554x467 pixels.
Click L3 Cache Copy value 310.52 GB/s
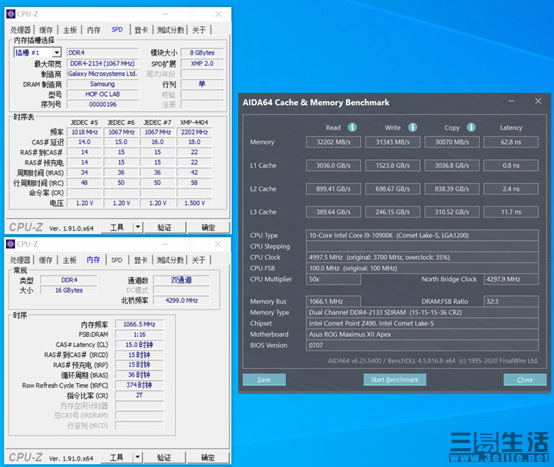pyautogui.click(x=452, y=212)
